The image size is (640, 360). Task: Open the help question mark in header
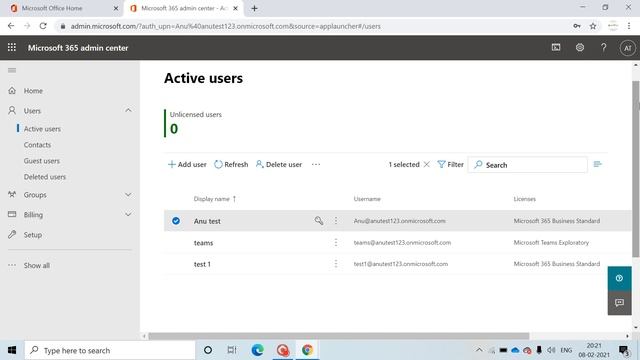pos(603,47)
